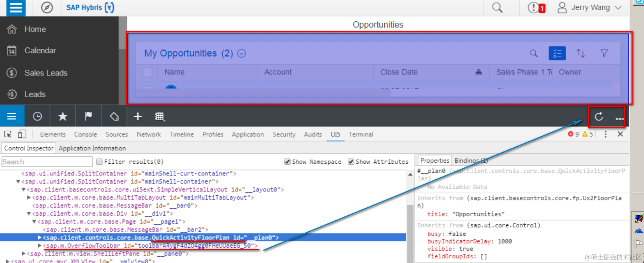Tick the select-all checkbox in table header

(147, 72)
